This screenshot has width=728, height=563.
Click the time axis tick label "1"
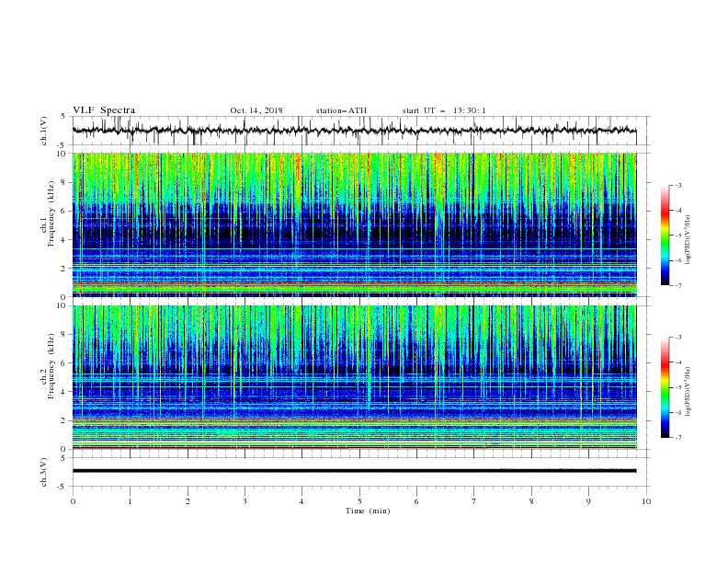point(130,501)
